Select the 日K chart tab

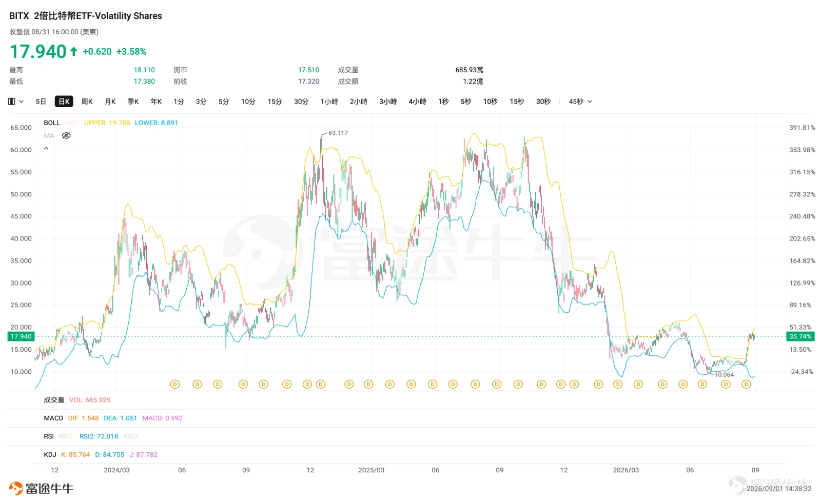64,102
